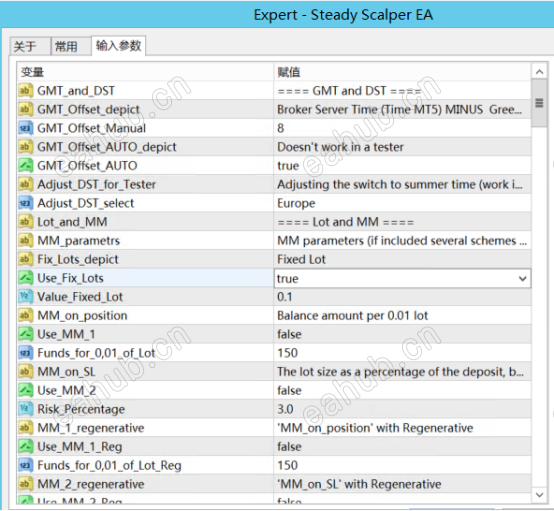Select the Adjust_DST_for_Tester variable name

click(97, 184)
